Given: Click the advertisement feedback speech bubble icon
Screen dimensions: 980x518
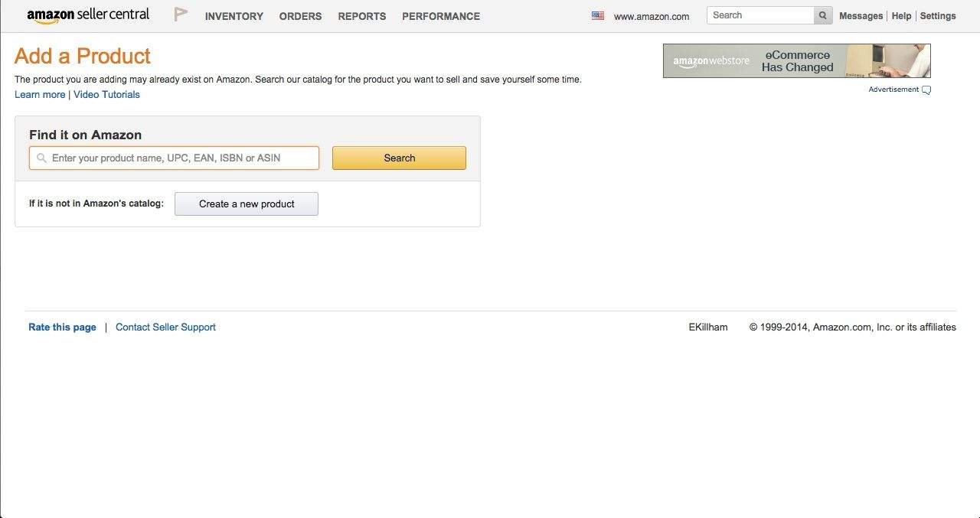Looking at the screenshot, I should pyautogui.click(x=926, y=90).
